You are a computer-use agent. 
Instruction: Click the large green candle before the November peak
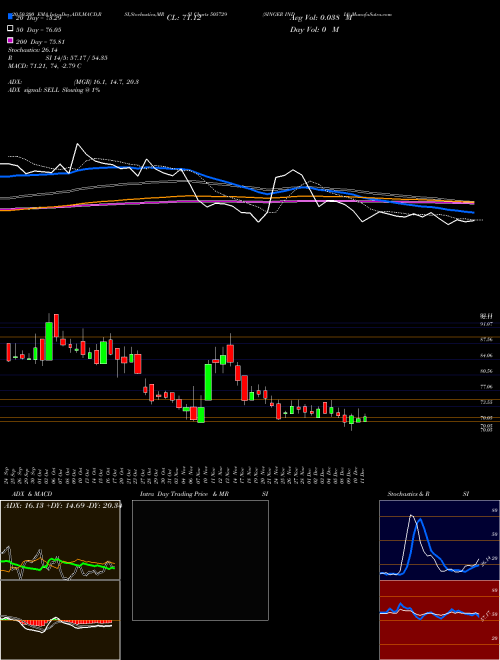coord(208,382)
